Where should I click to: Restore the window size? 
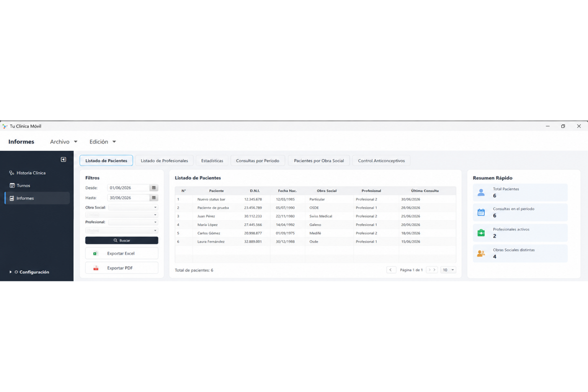point(563,126)
